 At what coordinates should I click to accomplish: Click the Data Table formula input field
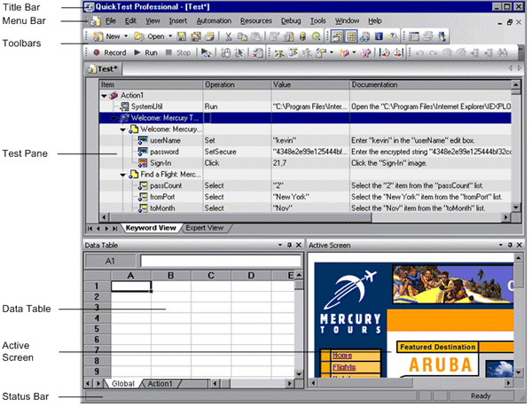click(221, 261)
